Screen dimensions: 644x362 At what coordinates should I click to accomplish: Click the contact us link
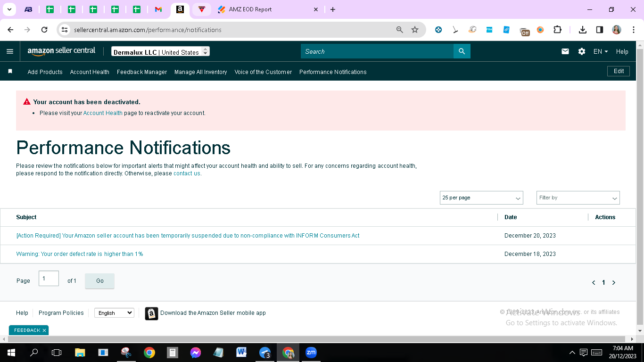coord(187,173)
